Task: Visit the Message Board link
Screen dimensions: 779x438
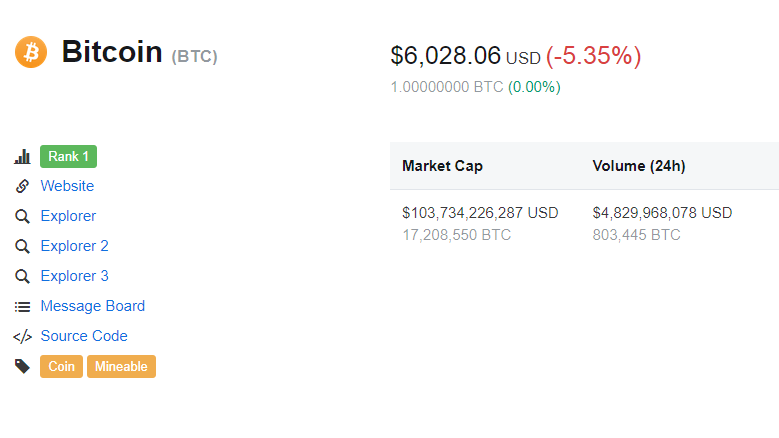Action: coord(92,306)
